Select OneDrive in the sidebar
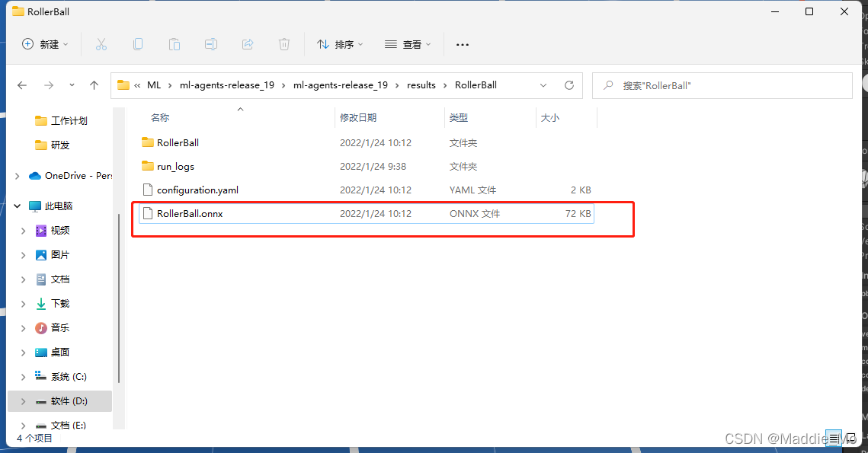This screenshot has height=453, width=868. click(70, 176)
